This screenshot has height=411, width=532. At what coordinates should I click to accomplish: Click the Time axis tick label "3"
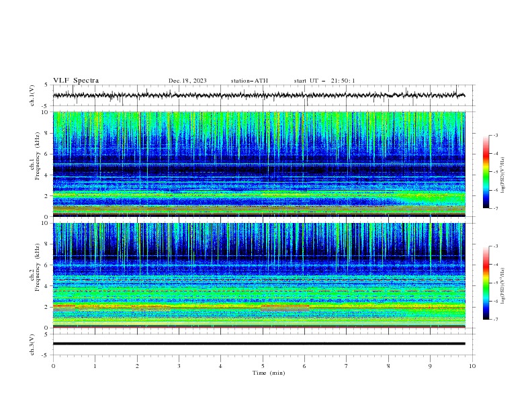click(179, 366)
